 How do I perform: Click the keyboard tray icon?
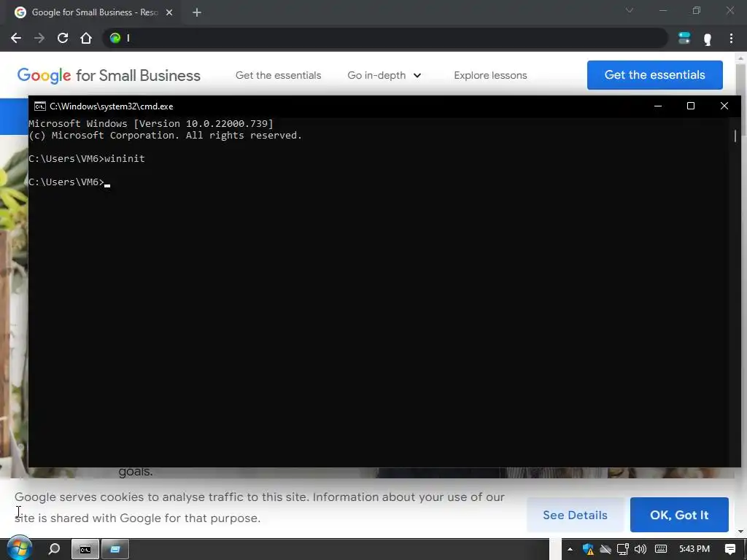661,549
